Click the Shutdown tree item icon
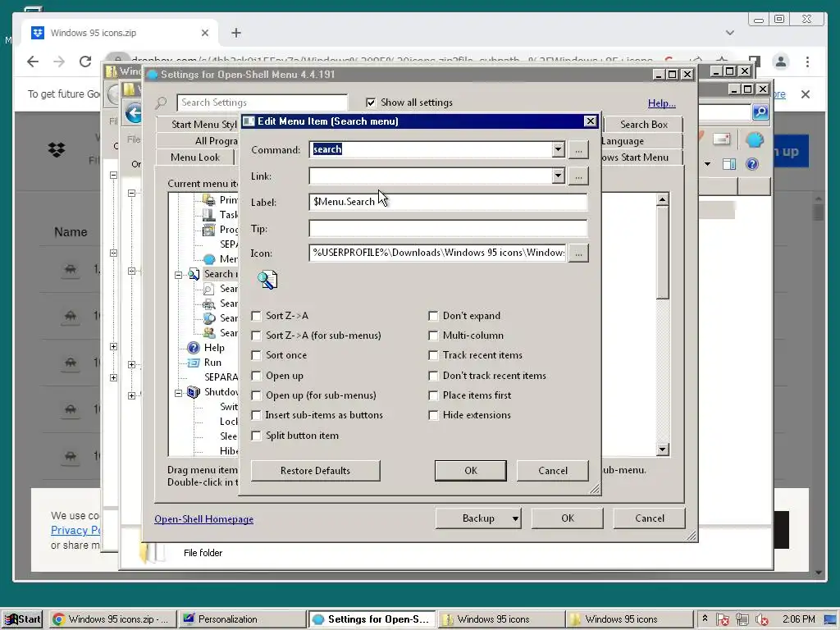The image size is (840, 630). 194,392
